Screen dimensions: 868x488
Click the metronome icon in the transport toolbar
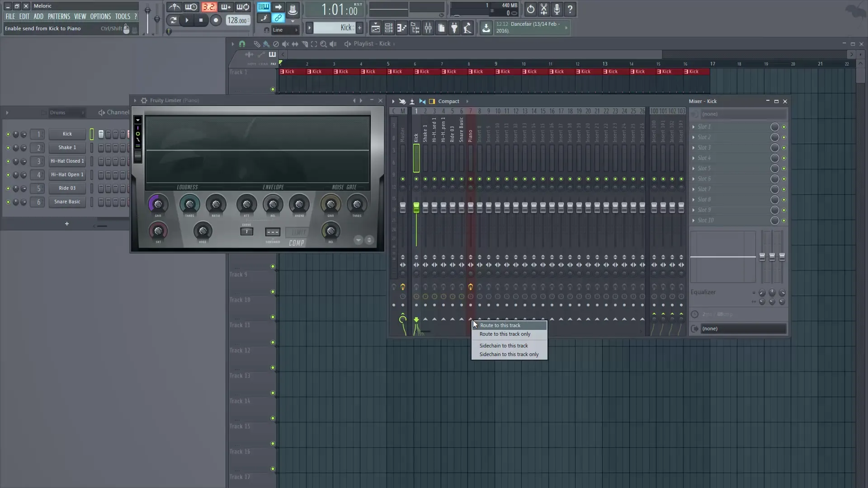point(174,7)
